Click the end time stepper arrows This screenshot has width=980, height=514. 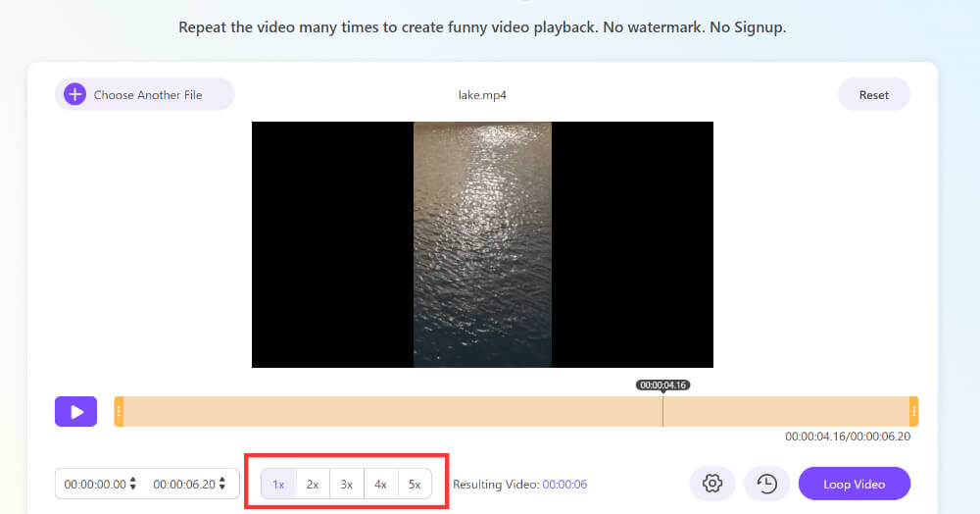click(222, 484)
